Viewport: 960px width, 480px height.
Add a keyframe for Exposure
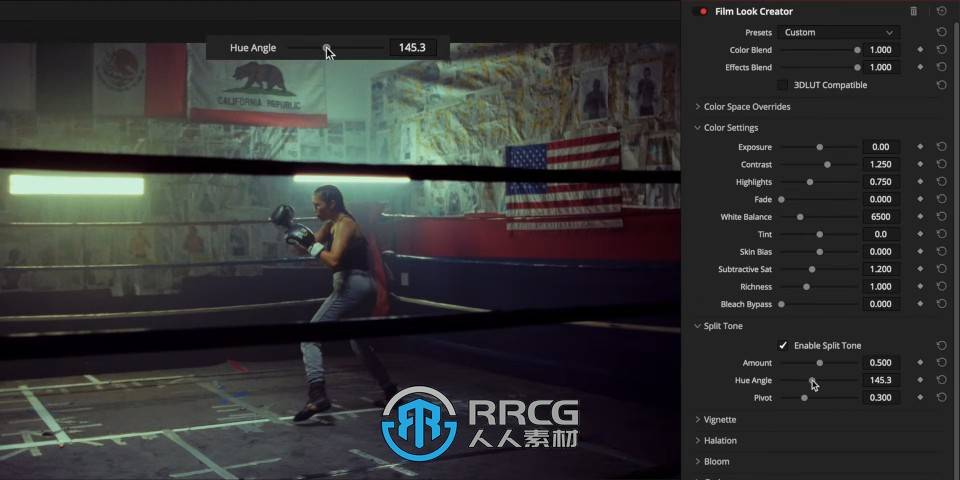tap(920, 147)
